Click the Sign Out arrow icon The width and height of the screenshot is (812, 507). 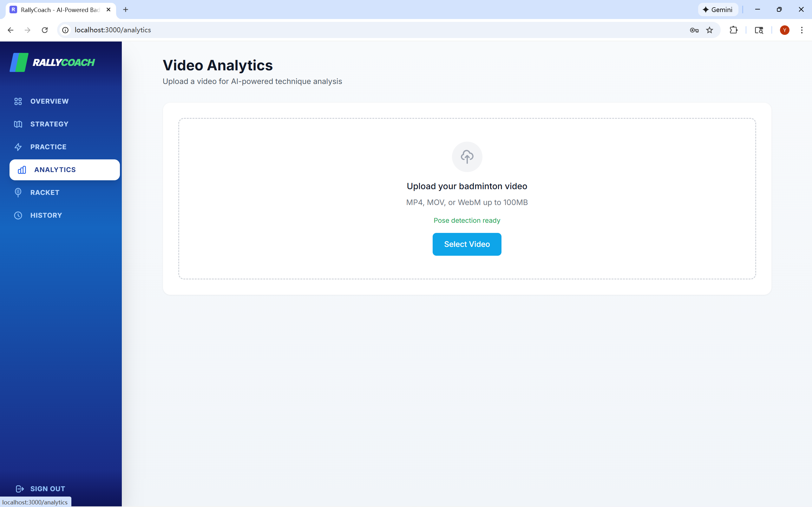[20, 489]
